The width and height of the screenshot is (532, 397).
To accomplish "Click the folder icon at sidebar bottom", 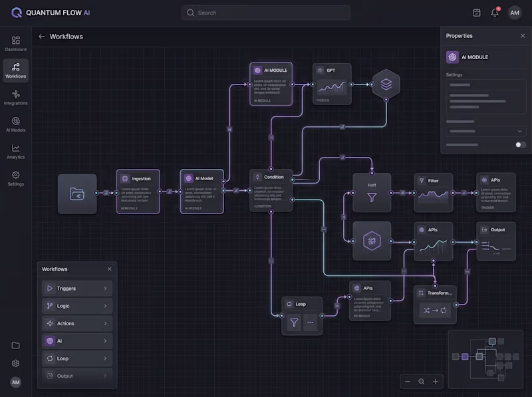I will [15, 345].
